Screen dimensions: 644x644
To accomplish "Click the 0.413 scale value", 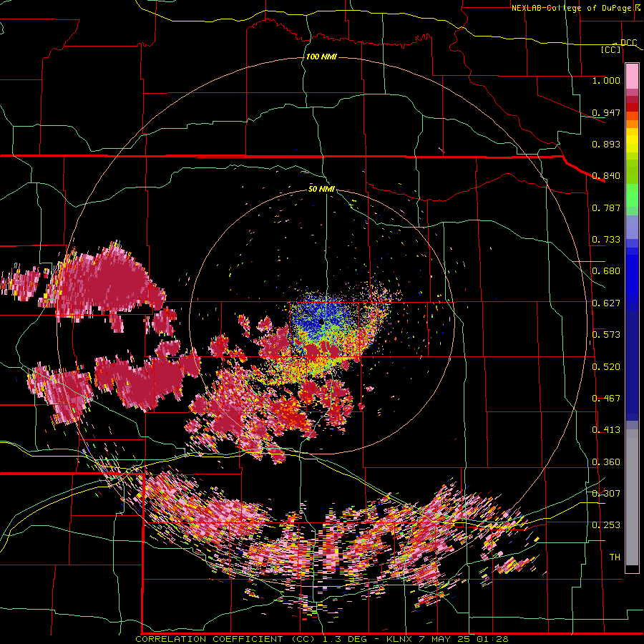I will click(606, 430).
